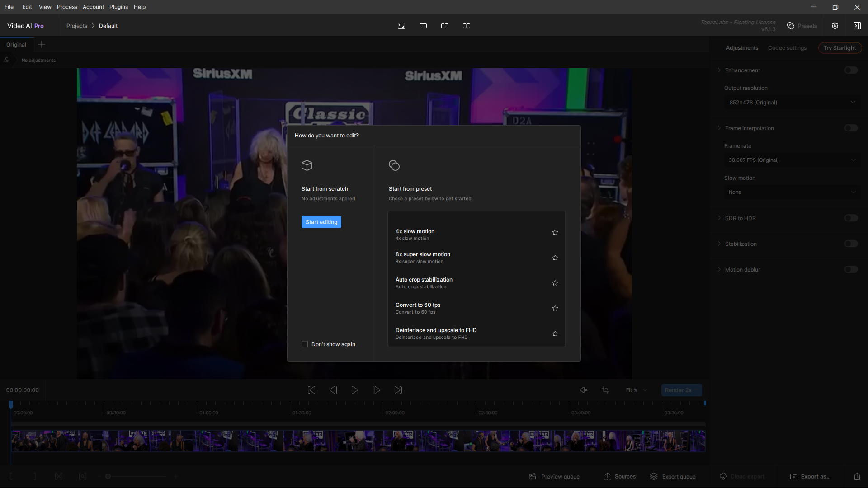
Task: Favorite the Auto crop stabilization preset
Action: pos(555,283)
